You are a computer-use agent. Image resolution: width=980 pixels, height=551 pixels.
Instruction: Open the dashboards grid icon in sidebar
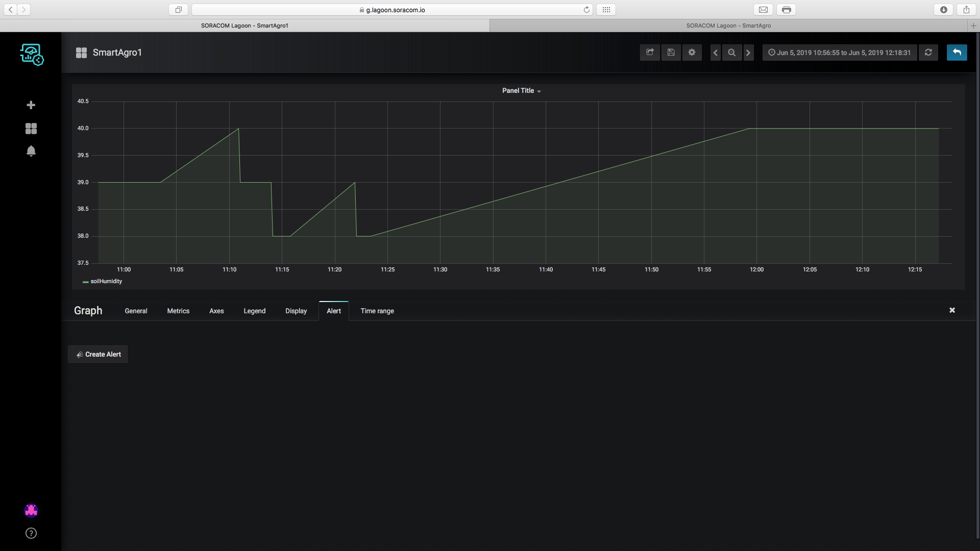[x=31, y=129]
